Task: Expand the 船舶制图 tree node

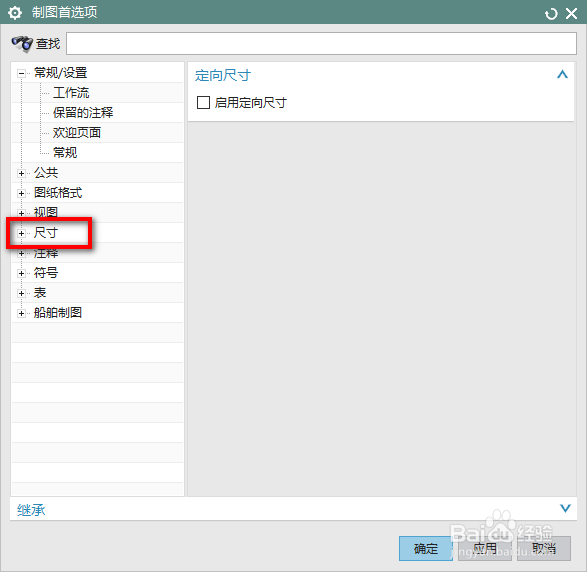Action: point(21,313)
